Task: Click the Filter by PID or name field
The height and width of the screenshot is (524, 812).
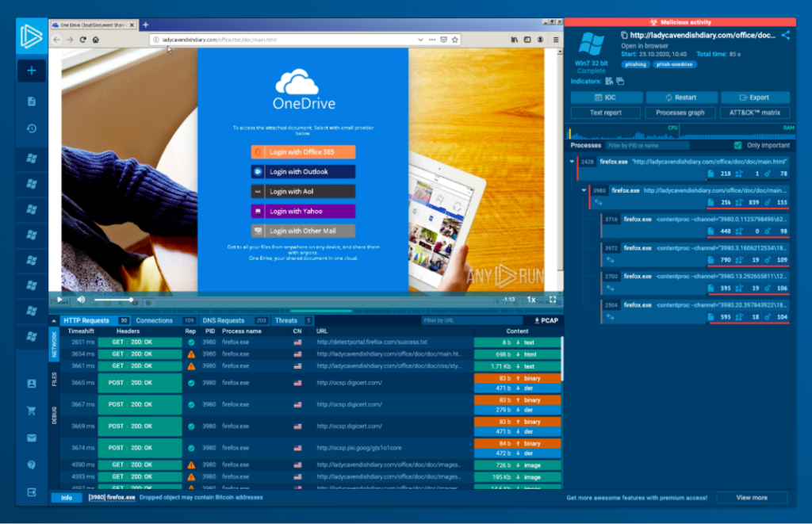Action: [x=647, y=146]
